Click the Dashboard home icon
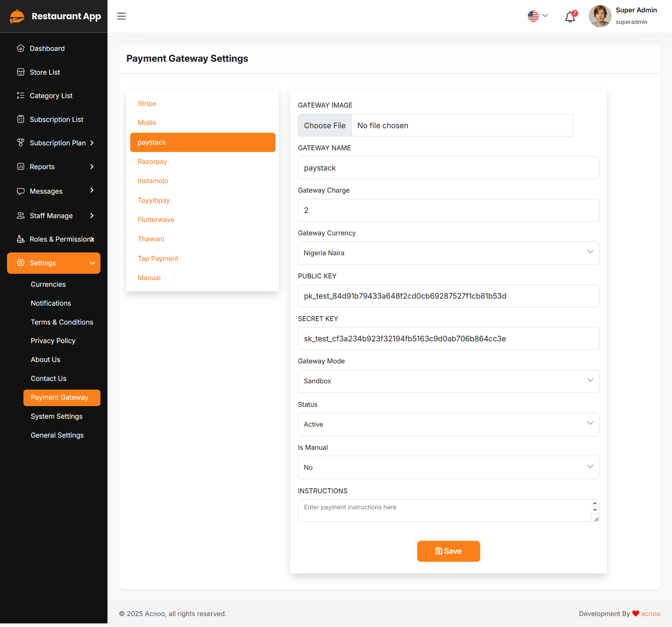The height and width of the screenshot is (627, 672). pyautogui.click(x=21, y=48)
